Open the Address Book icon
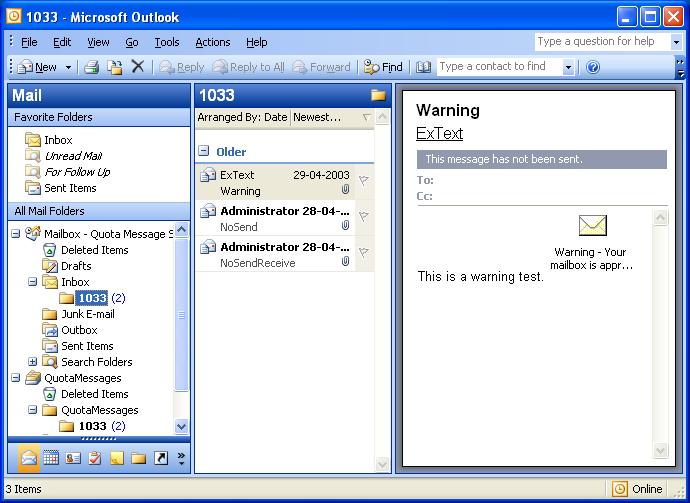 (423, 67)
